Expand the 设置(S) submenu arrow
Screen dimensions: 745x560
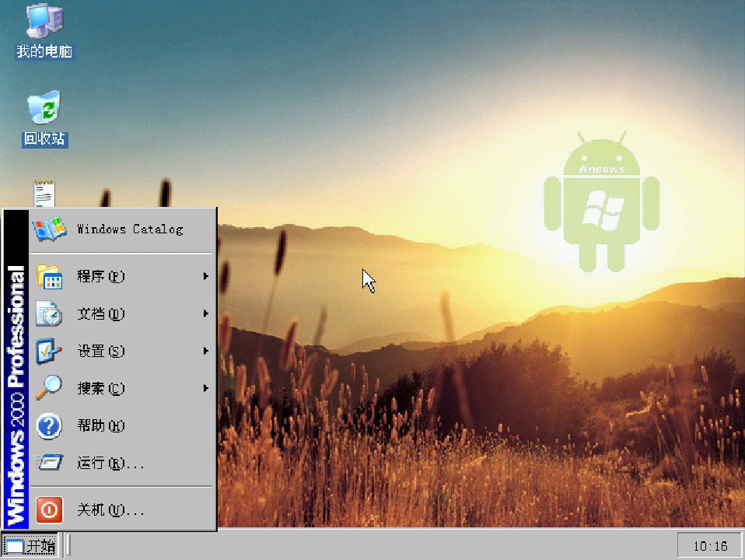click(206, 351)
